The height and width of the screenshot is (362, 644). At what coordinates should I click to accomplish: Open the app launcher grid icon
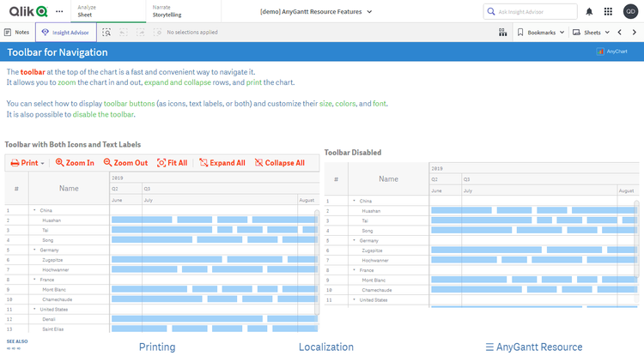(x=609, y=12)
